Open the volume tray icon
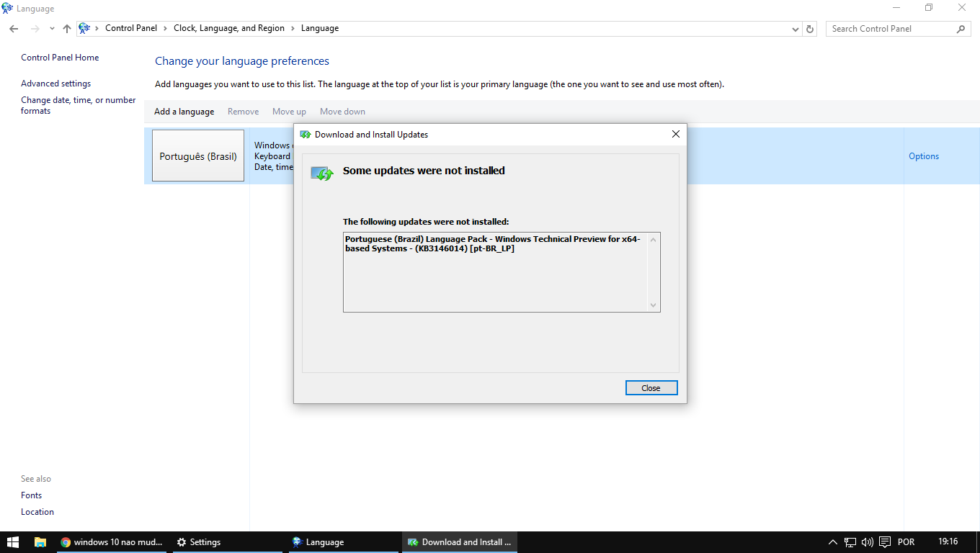 pos(867,542)
